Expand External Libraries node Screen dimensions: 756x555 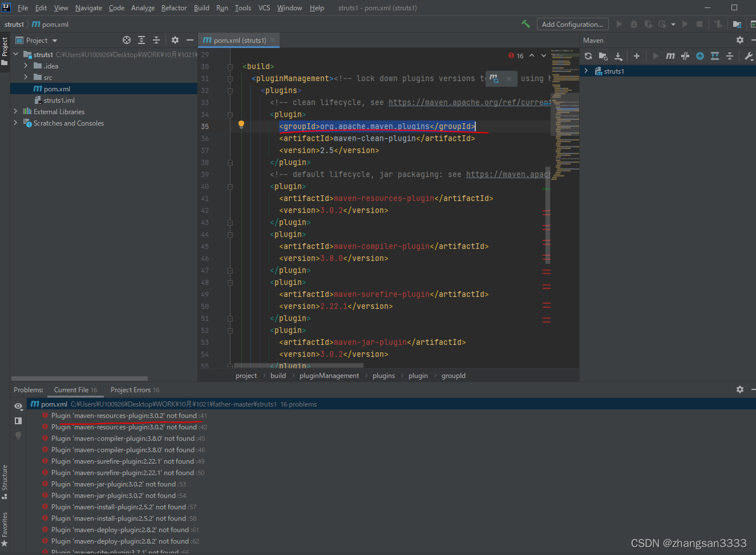point(15,111)
